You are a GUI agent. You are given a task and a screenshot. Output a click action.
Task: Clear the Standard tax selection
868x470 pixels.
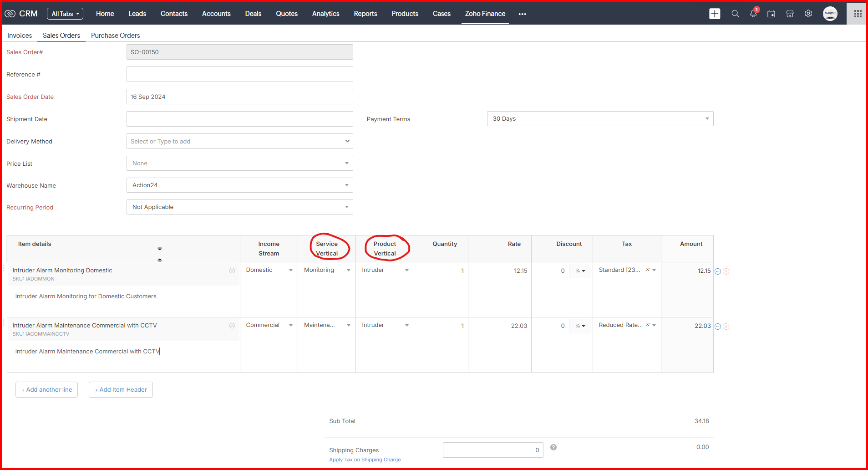[647, 270]
